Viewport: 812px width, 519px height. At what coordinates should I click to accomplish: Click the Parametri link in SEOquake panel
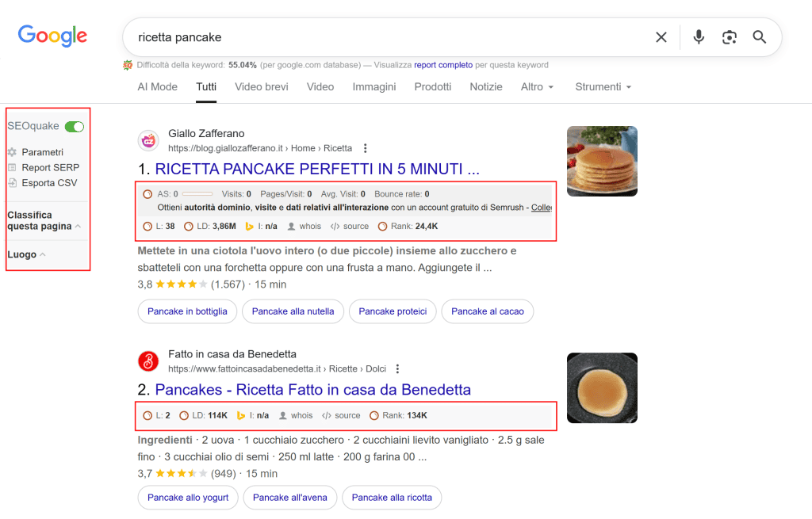43,152
